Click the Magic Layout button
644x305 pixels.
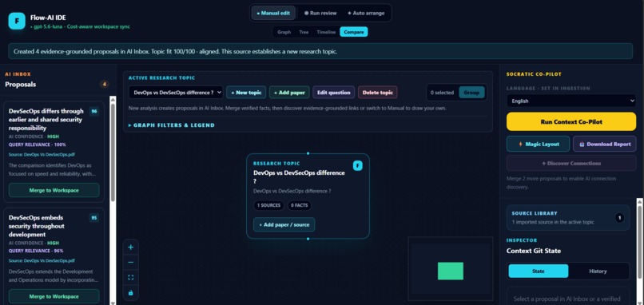[x=538, y=144]
